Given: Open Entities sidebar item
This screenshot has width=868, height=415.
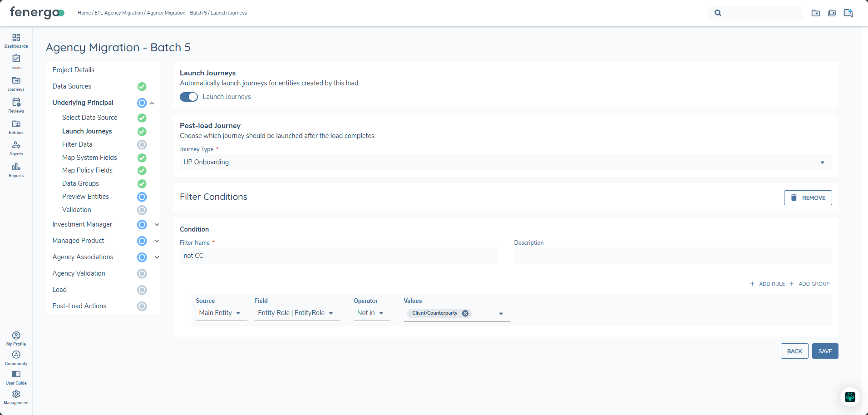Looking at the screenshot, I should [16, 127].
